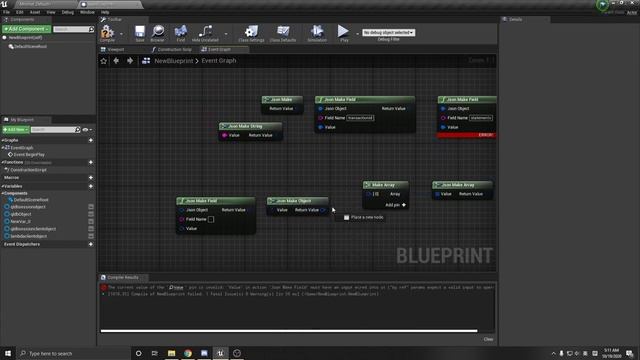
Task: Add a new variable with Variables plus button
Action: click(91, 186)
